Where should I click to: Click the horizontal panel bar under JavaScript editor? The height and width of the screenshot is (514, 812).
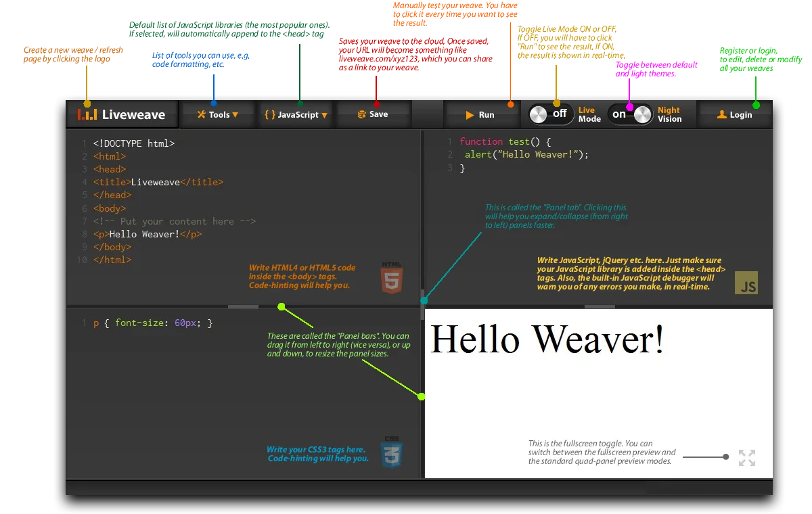click(x=600, y=306)
